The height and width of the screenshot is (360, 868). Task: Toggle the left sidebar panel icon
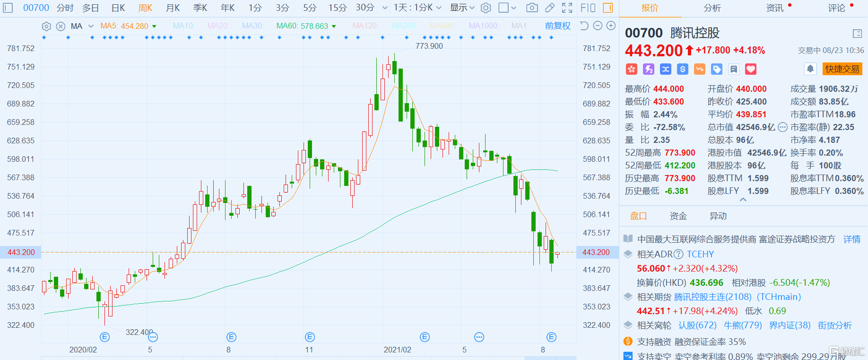8,8
